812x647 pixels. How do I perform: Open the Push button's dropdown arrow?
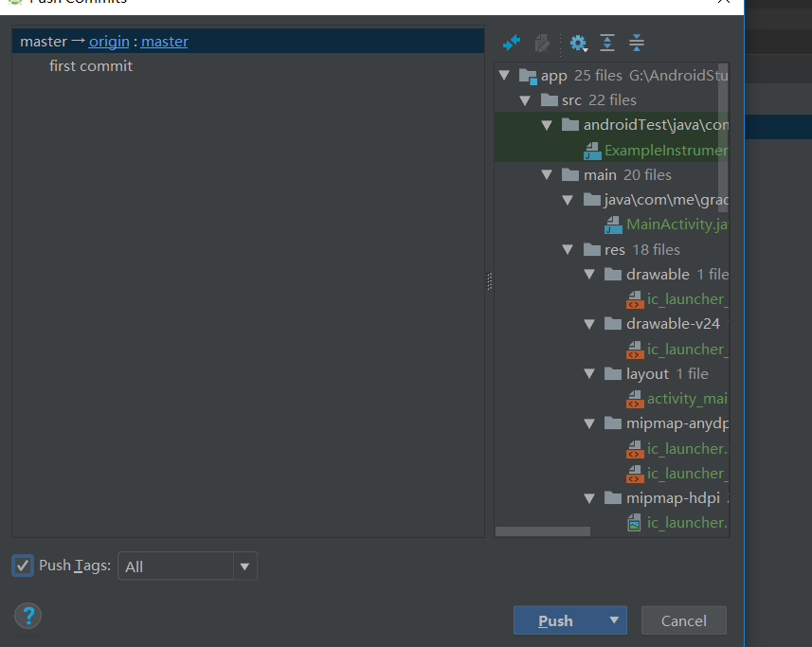pyautogui.click(x=613, y=620)
